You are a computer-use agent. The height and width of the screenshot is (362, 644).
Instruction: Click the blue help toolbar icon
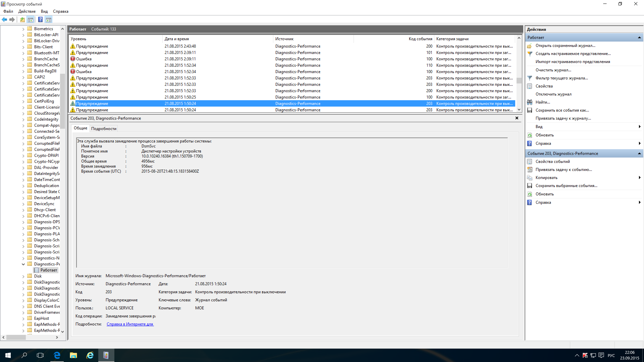point(40,19)
